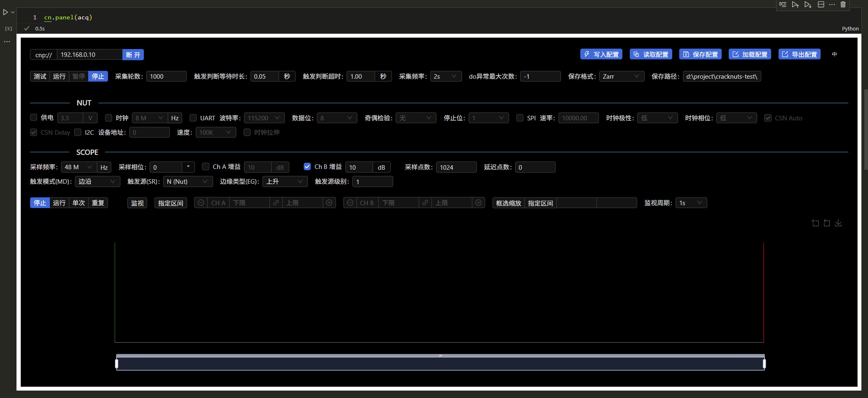
Task: Enable the UART checkbox in NUT section
Action: [193, 118]
